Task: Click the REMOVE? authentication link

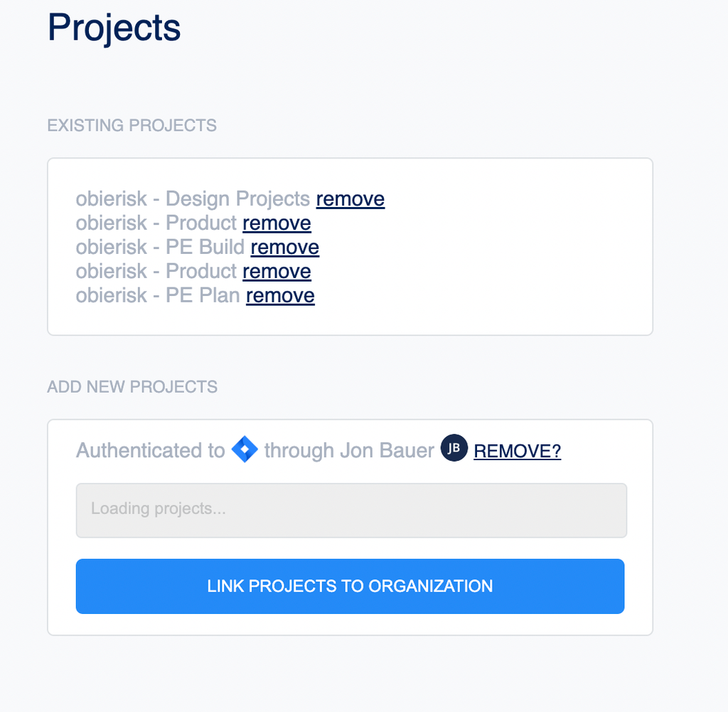Action: point(518,451)
